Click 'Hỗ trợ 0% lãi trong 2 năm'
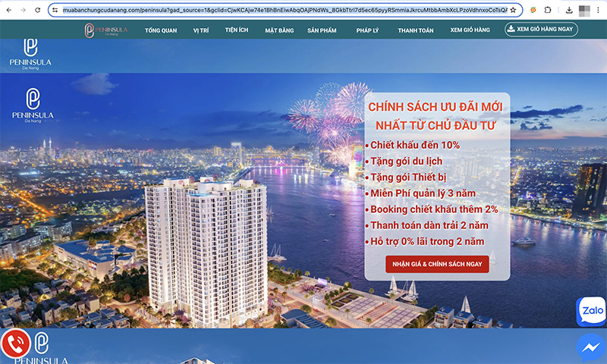Viewport: 607px width, 364px height. click(427, 242)
